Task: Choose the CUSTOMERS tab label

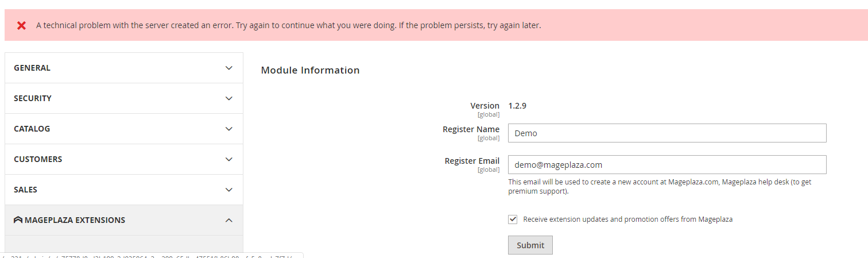Action: (x=38, y=159)
